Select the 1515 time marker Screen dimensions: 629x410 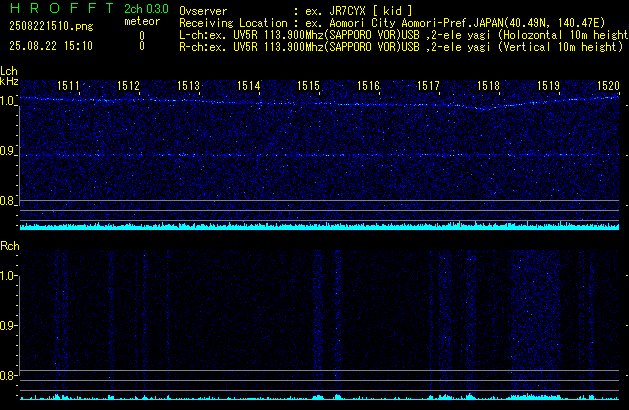[308, 86]
